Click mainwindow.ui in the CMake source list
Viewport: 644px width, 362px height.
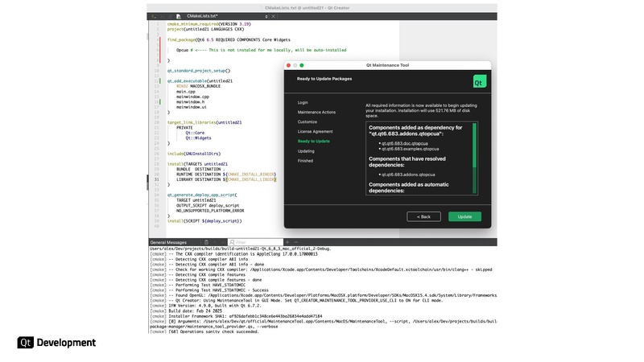[192, 107]
